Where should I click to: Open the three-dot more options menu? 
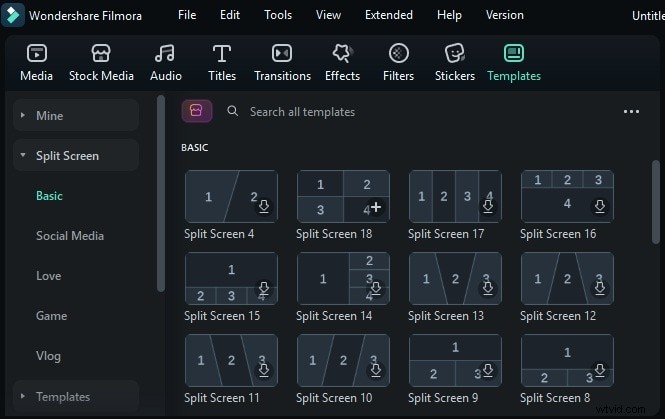(631, 112)
